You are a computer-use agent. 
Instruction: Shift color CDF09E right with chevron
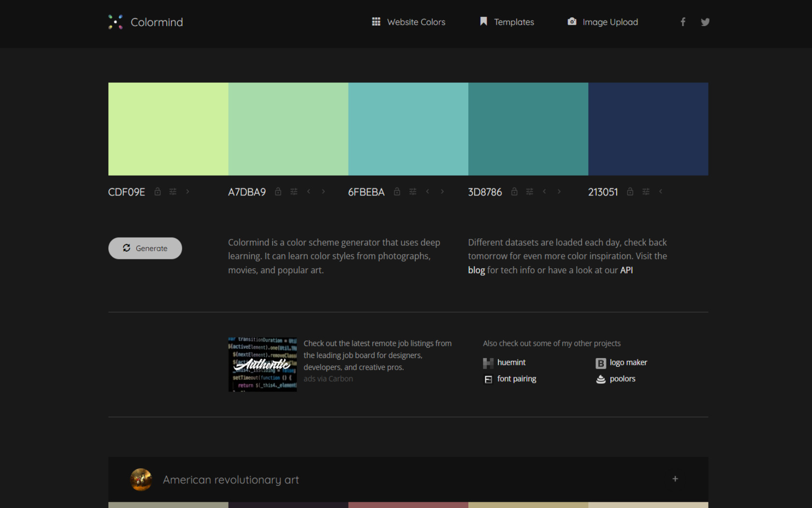click(188, 192)
